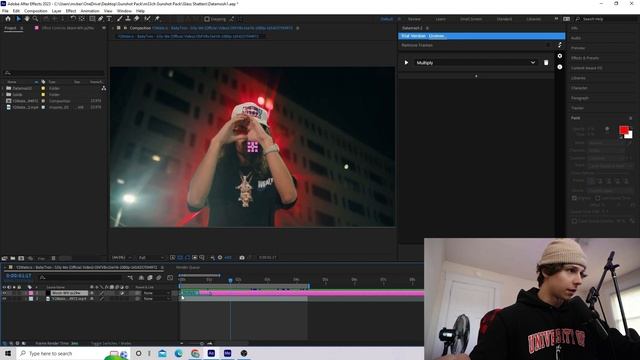Open the Mail app from taskbar
This screenshot has height=360, width=640.
tap(162, 353)
